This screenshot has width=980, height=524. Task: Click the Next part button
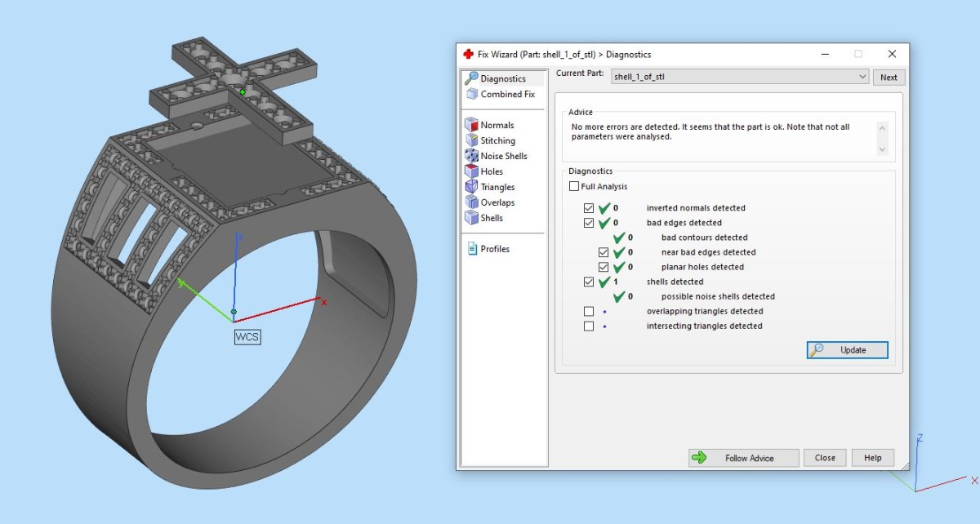[x=889, y=78]
